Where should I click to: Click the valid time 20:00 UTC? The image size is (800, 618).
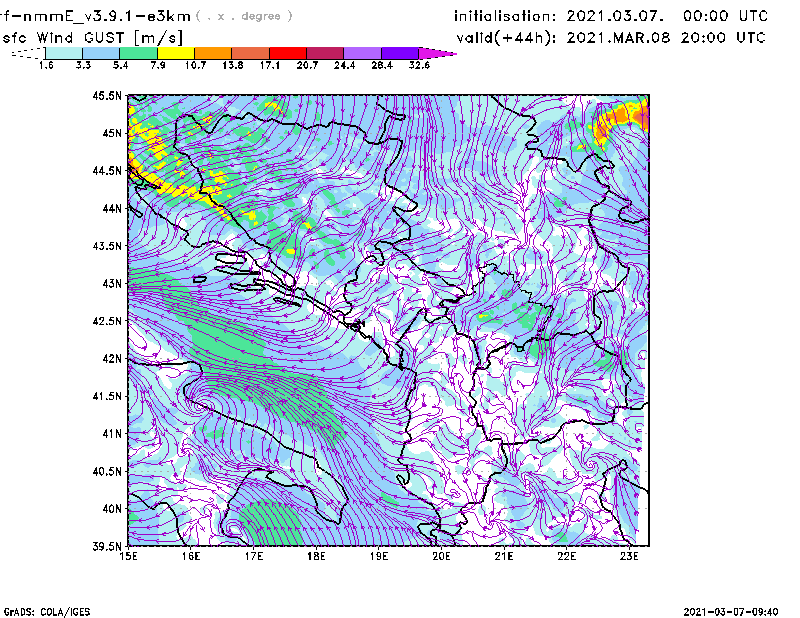click(x=723, y=38)
